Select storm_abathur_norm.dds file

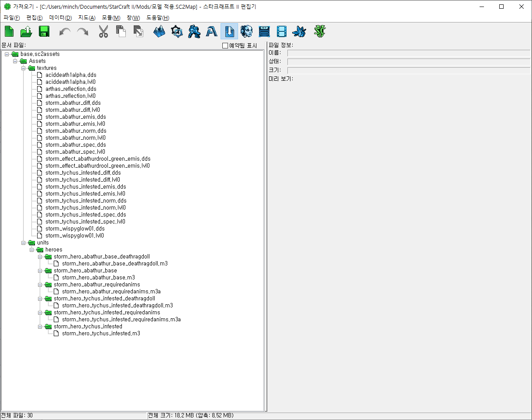[76, 131]
